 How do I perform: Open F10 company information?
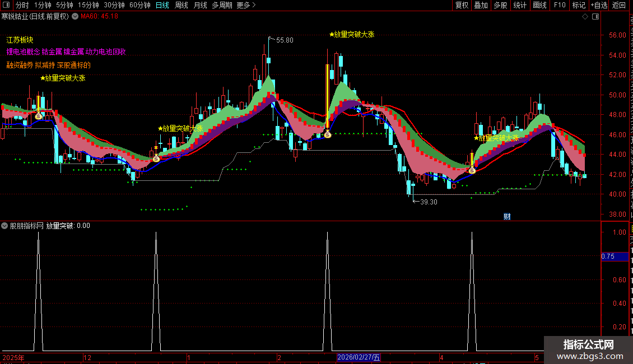560,5
